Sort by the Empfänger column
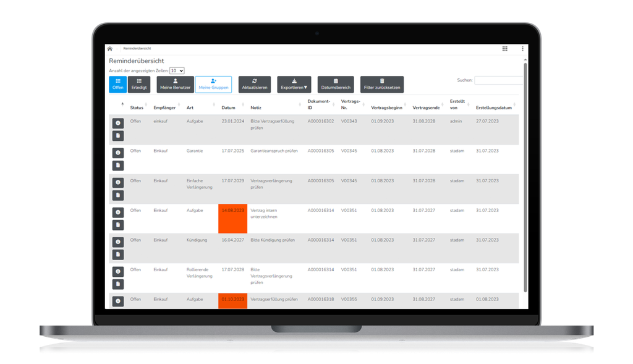The width and height of the screenshot is (633, 364). click(x=164, y=108)
